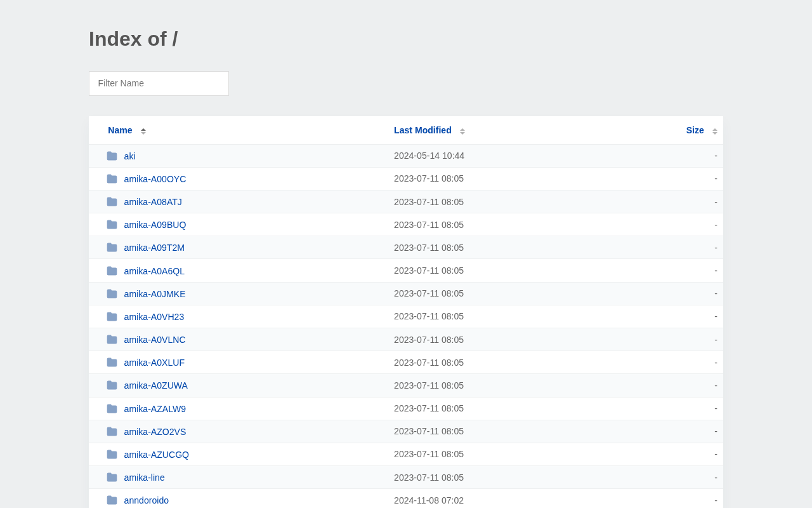812x508 pixels.
Task: Click the folder icon next to amika-A09T2M
Action: tap(112, 248)
